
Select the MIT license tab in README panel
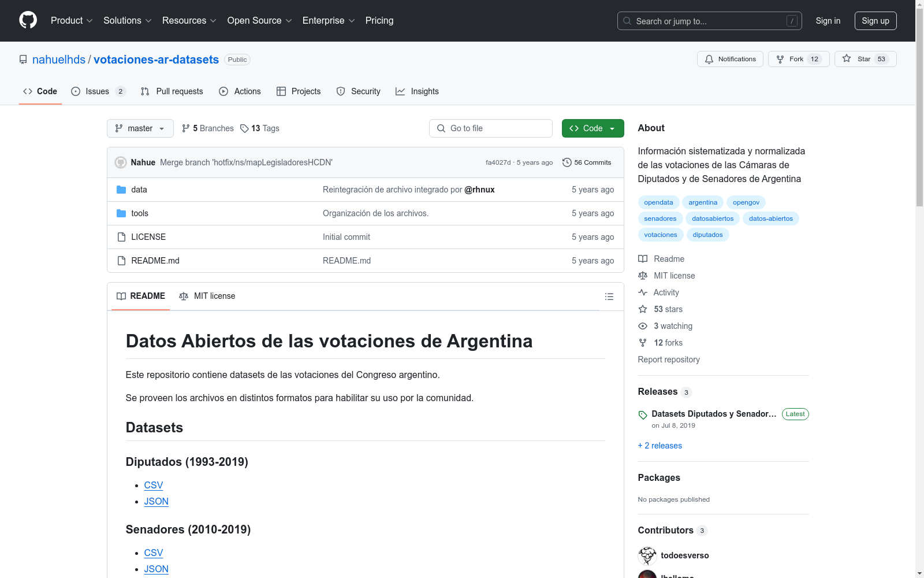point(207,296)
